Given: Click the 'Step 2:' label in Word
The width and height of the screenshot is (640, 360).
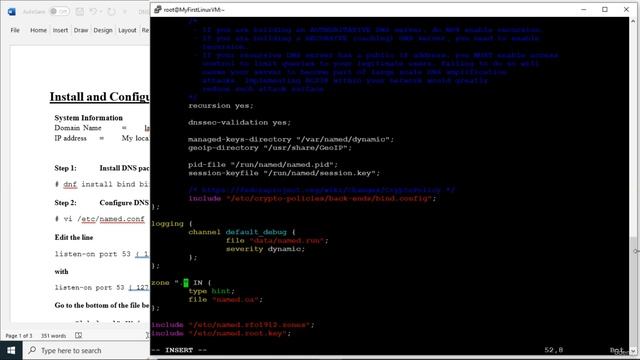Looking at the screenshot, I should 66,203.
